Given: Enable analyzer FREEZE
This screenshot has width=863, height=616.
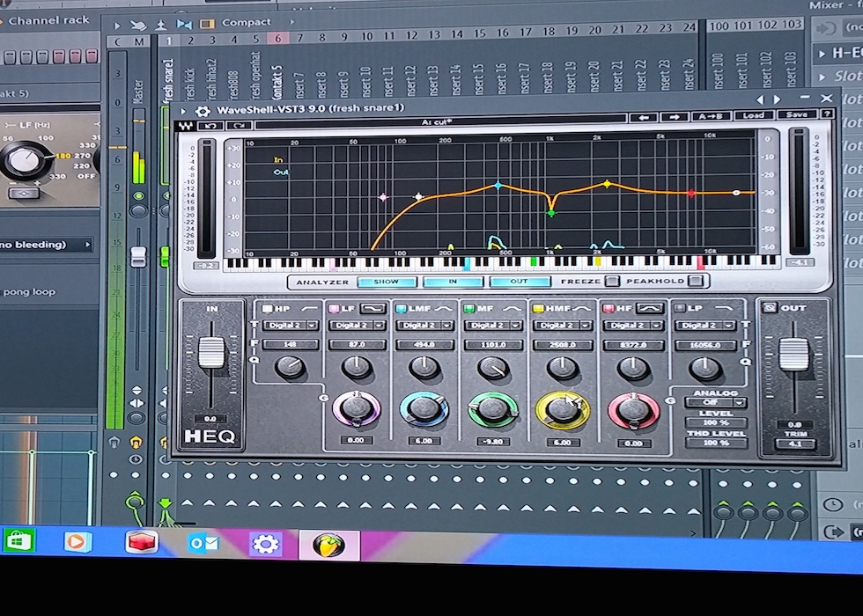Looking at the screenshot, I should click(x=611, y=281).
